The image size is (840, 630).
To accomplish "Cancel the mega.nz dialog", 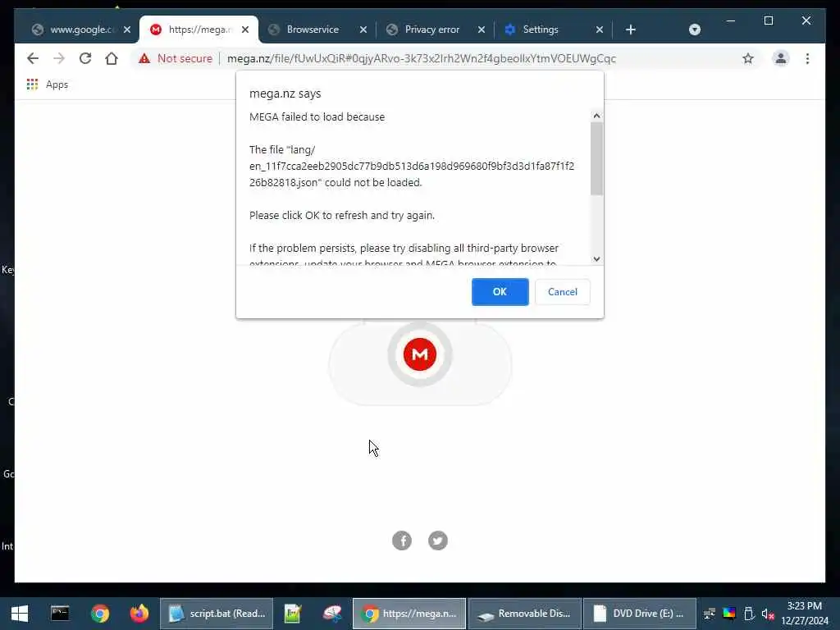I will [563, 292].
